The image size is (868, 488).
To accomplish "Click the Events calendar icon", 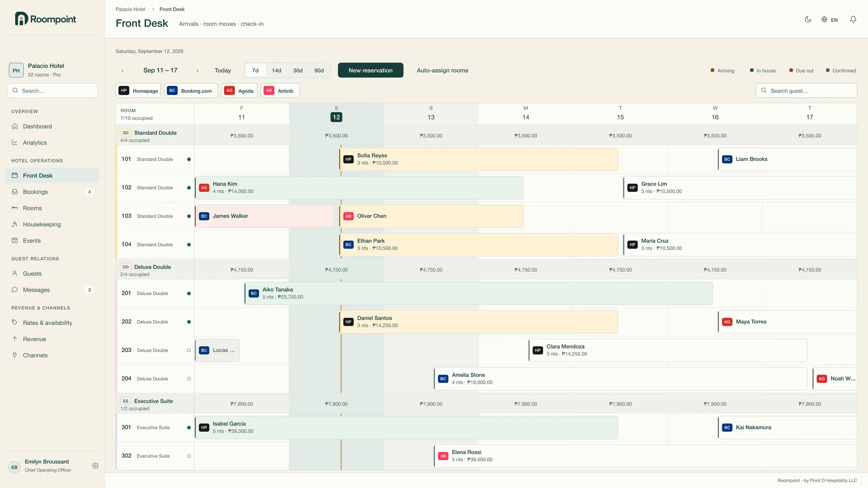I will [x=14, y=241].
